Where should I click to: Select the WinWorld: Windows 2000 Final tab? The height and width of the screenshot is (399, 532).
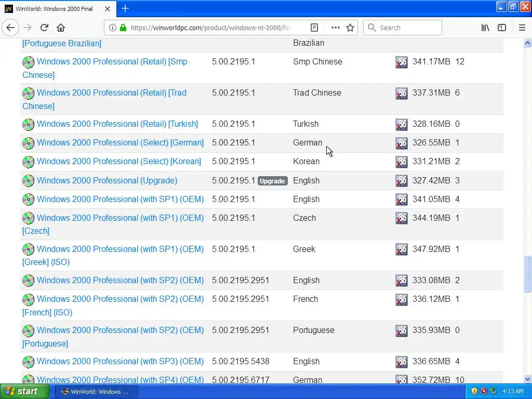tap(58, 9)
